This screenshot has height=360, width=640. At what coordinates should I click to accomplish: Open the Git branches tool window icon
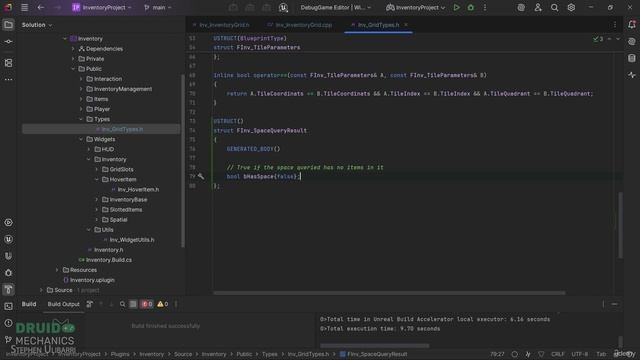[8, 340]
